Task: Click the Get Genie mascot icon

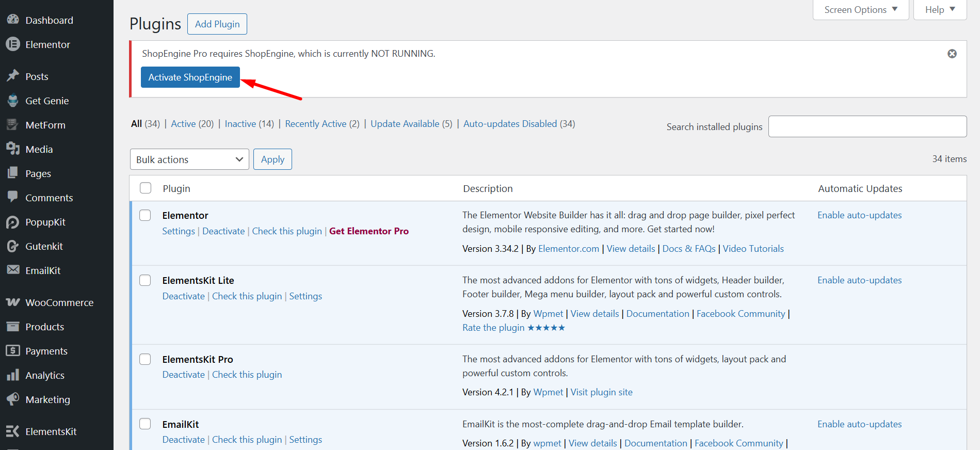Action: coord(13,101)
